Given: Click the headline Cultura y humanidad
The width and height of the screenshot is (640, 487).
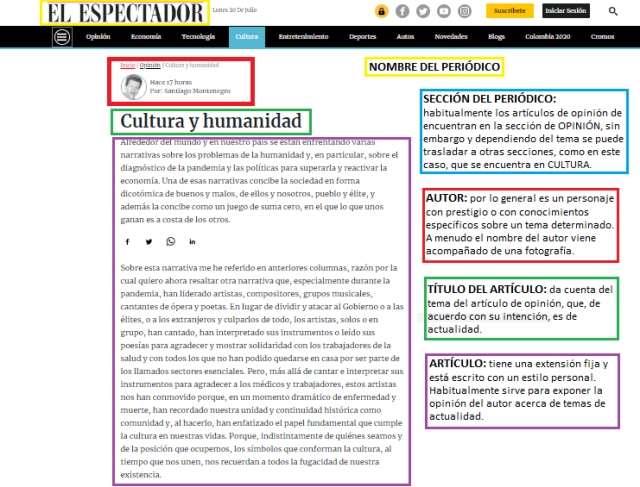Looking at the screenshot, I should (x=211, y=121).
